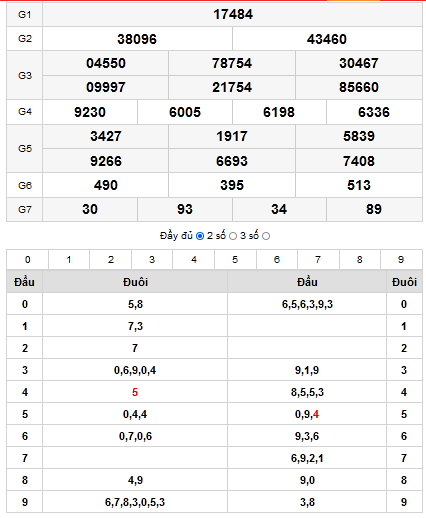Click G4 number 6005

point(185,112)
